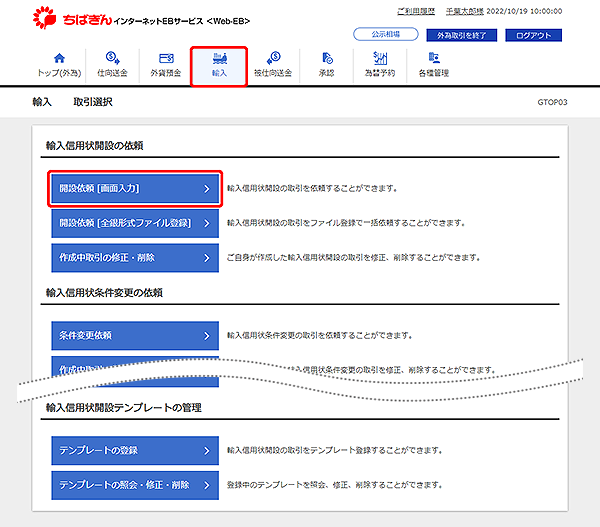
Task: Click the 開設依頼[画面入力] button text
Action: (99, 188)
